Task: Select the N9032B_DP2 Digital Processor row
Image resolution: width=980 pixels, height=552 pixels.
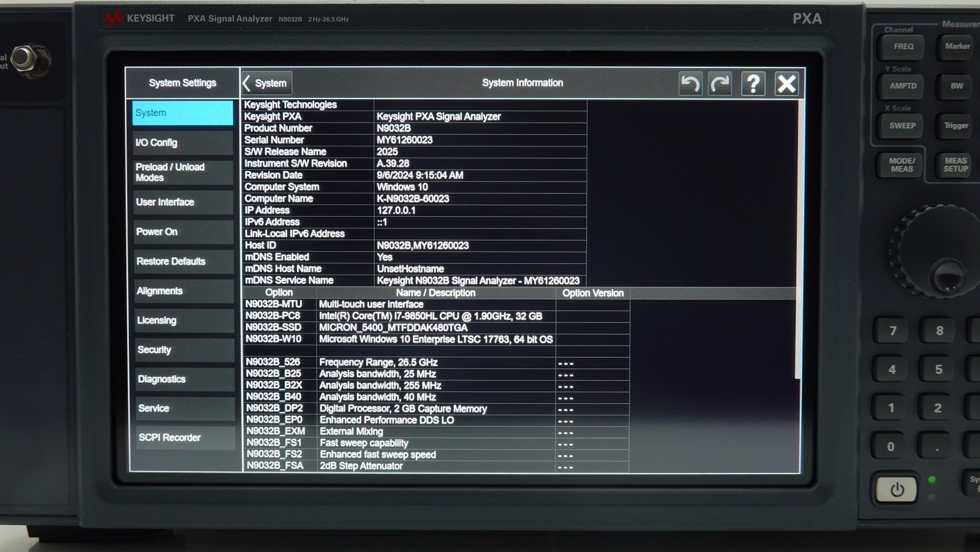Action: [x=436, y=409]
